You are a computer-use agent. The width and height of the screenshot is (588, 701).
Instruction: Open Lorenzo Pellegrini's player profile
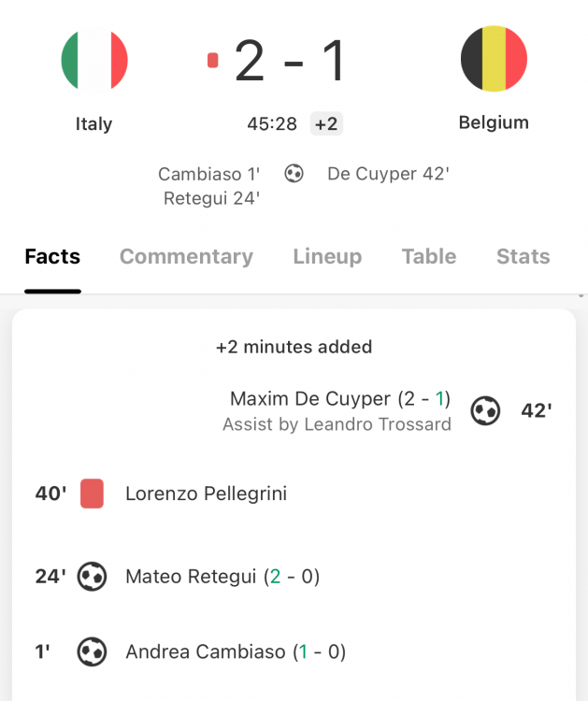pyautogui.click(x=206, y=494)
